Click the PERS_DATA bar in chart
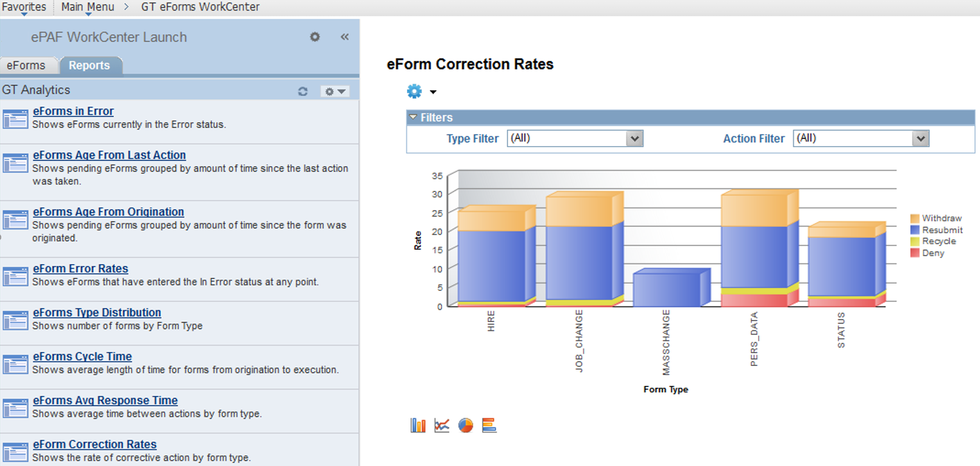 click(759, 248)
